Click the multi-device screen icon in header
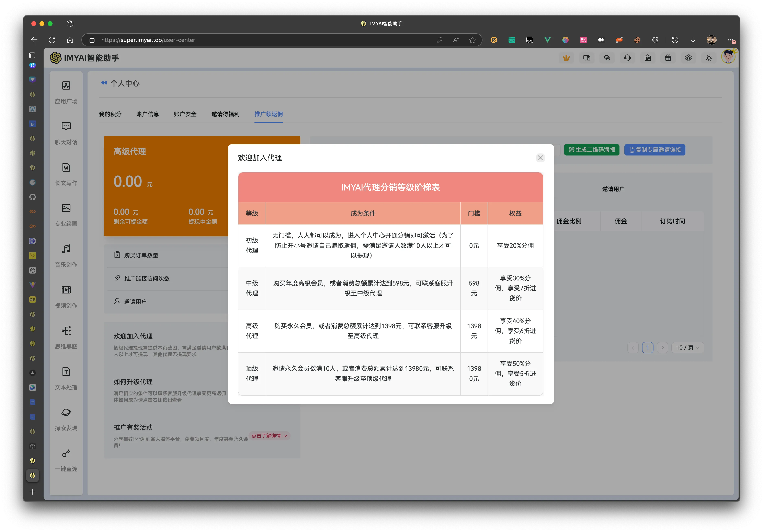 pyautogui.click(x=587, y=58)
